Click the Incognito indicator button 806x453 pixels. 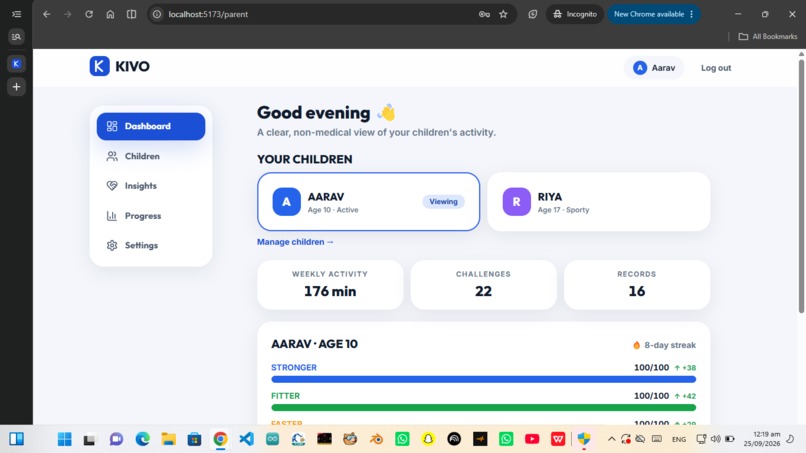pyautogui.click(x=575, y=14)
